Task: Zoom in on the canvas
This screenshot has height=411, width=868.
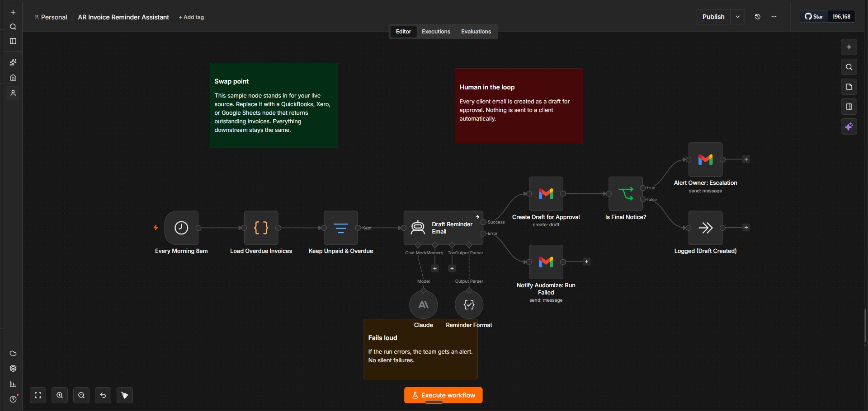Action: (60, 395)
